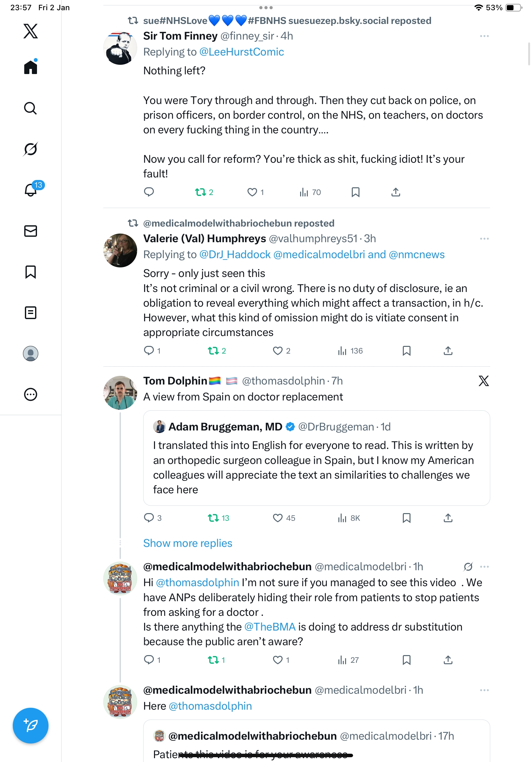Like Valerie Humphreys' reply

[277, 351]
